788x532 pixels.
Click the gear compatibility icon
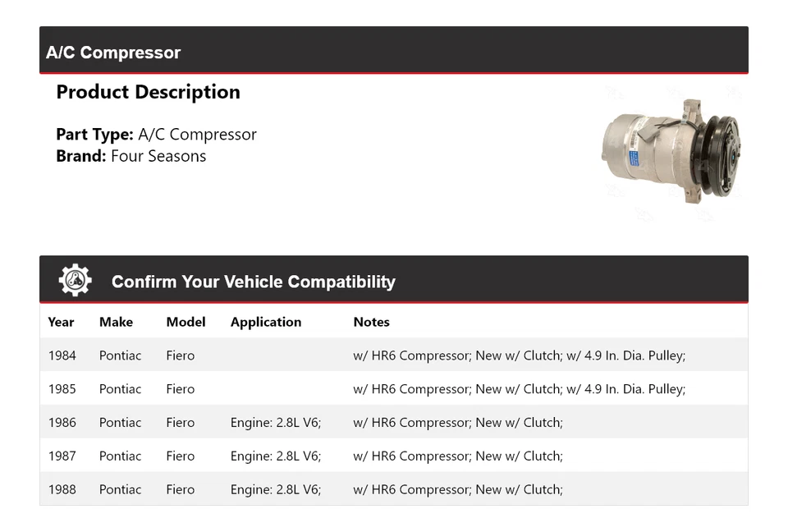point(75,281)
